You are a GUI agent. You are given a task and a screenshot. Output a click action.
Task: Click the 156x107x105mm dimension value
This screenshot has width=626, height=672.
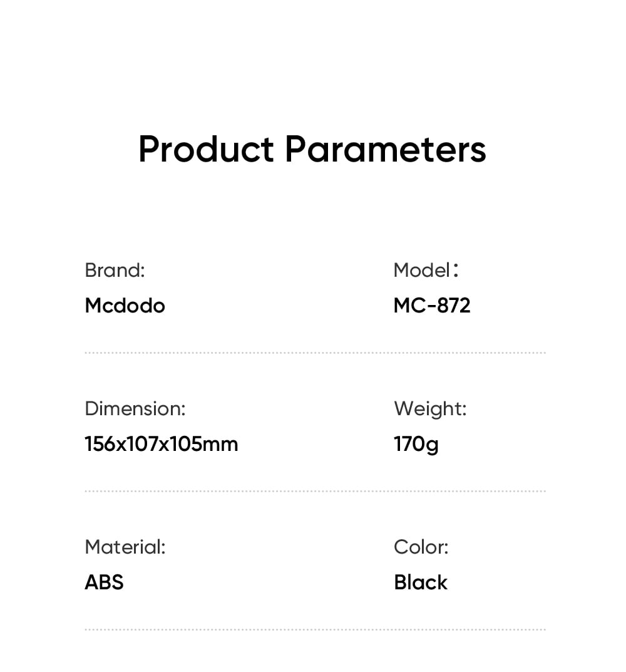coord(161,444)
